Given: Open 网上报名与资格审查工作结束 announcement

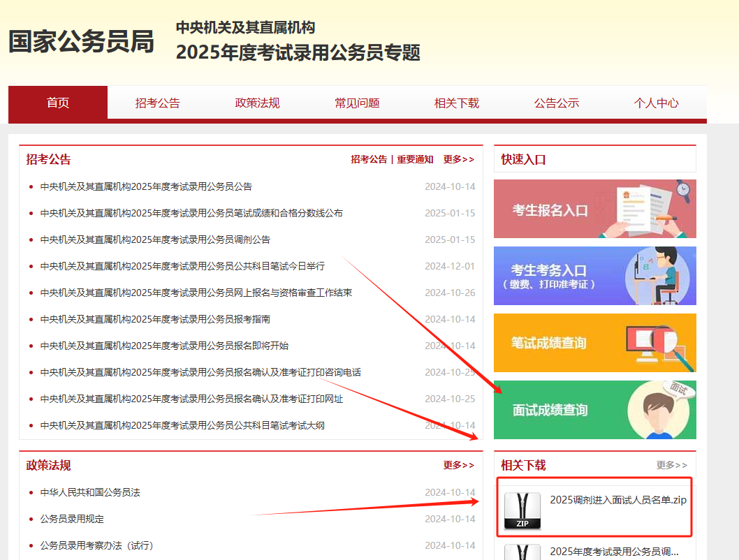Looking at the screenshot, I should click(196, 293).
